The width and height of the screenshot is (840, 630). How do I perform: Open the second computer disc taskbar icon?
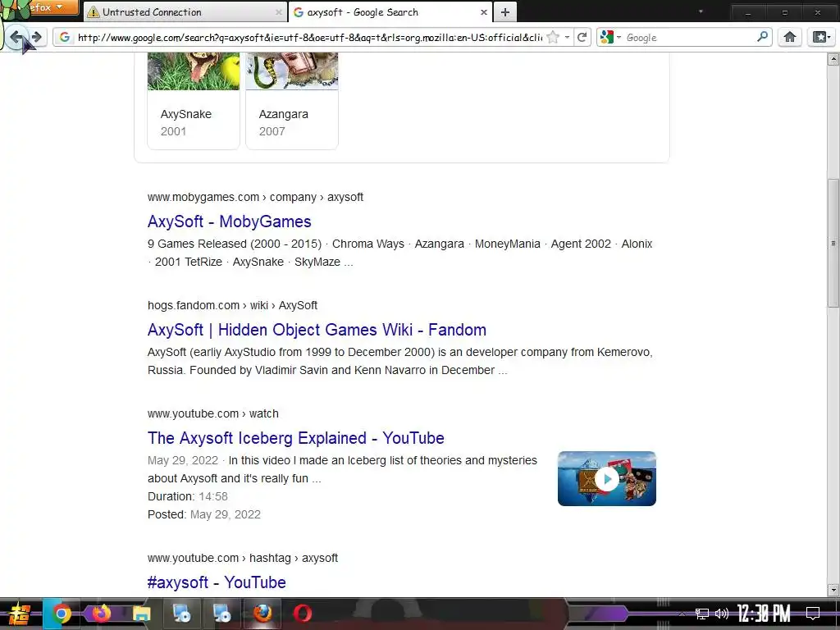[221, 614]
